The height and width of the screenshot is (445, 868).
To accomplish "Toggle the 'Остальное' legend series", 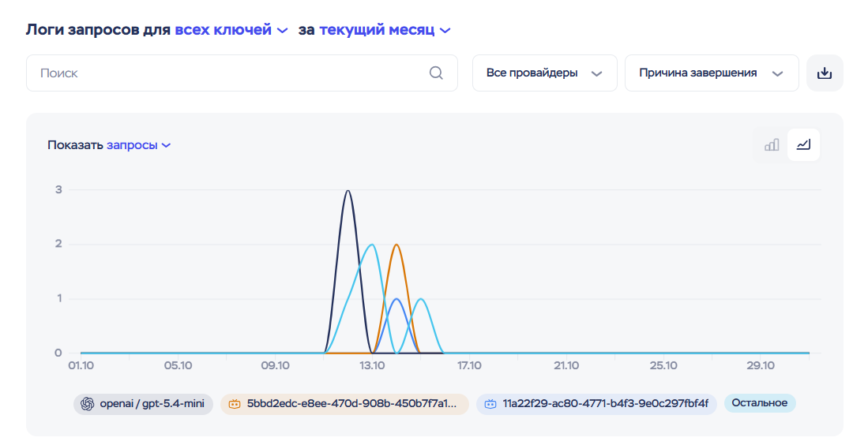I will click(760, 403).
